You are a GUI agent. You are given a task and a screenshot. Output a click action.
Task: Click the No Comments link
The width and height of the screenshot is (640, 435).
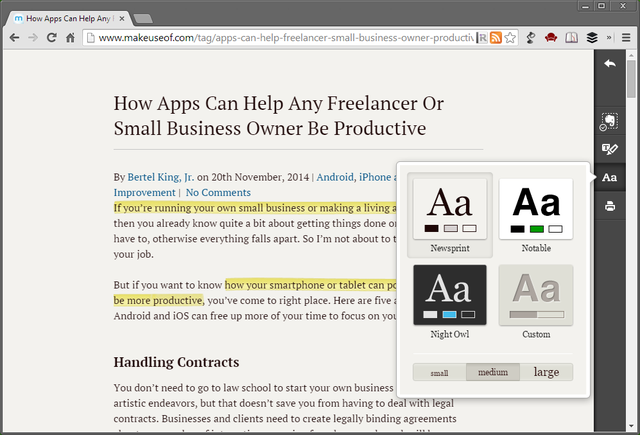[x=218, y=192]
